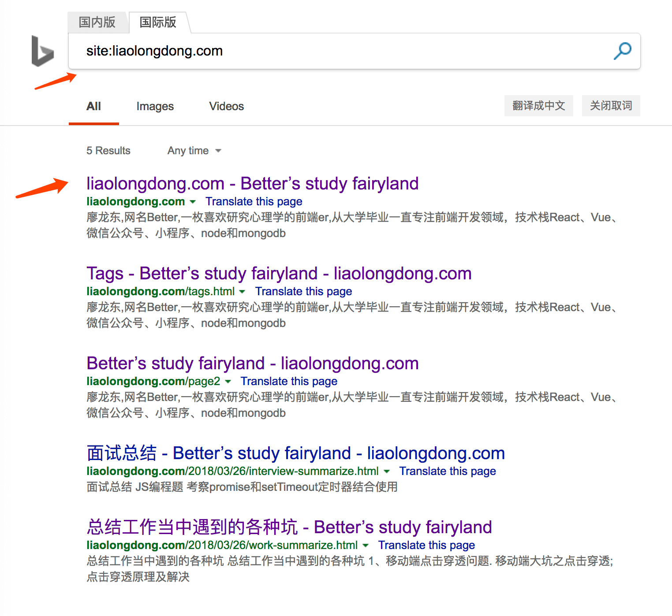Expand the Any time filter dropdown
672x616 pixels.
point(194,151)
